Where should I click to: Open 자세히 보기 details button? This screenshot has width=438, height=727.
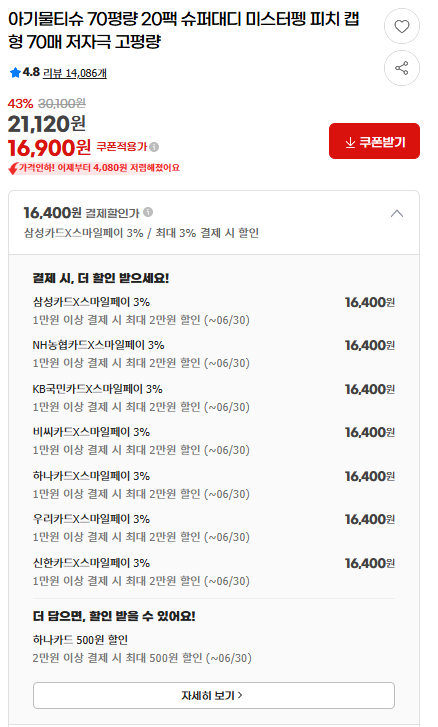coord(214,695)
